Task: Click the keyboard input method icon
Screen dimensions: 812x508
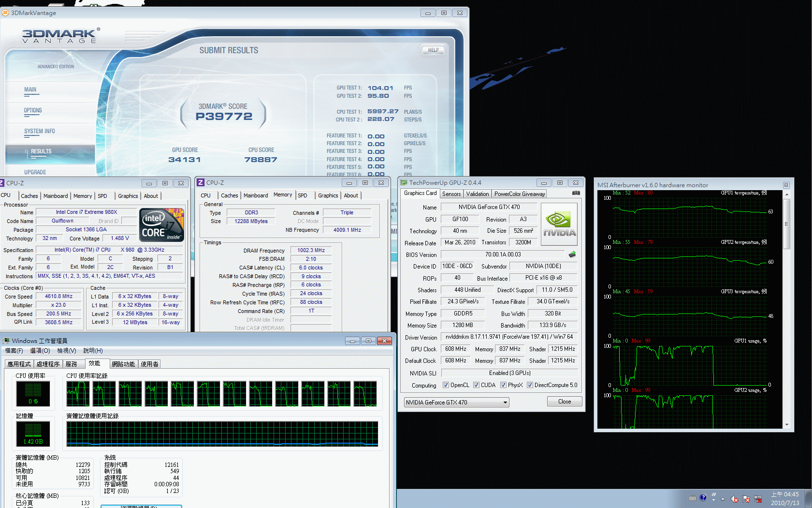Action: tap(693, 498)
